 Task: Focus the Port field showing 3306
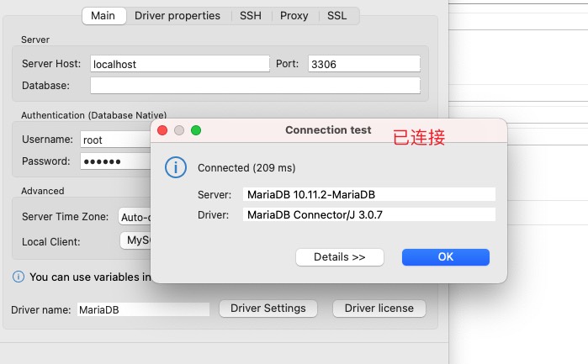tap(363, 64)
